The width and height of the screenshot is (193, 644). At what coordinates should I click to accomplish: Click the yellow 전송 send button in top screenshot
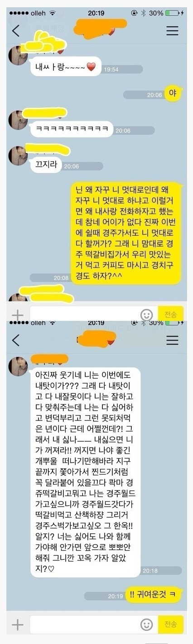pyautogui.click(x=171, y=314)
